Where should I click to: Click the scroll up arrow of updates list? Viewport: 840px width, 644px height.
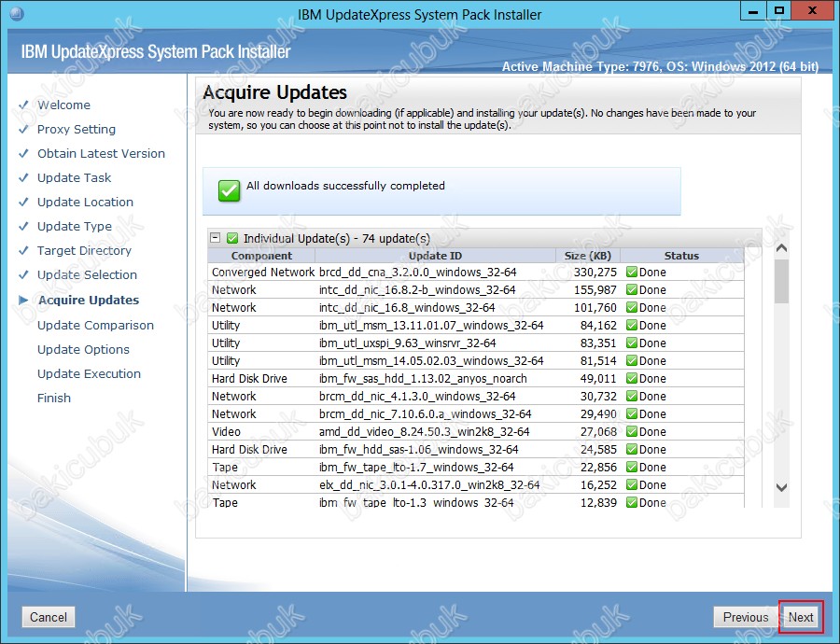[x=781, y=248]
